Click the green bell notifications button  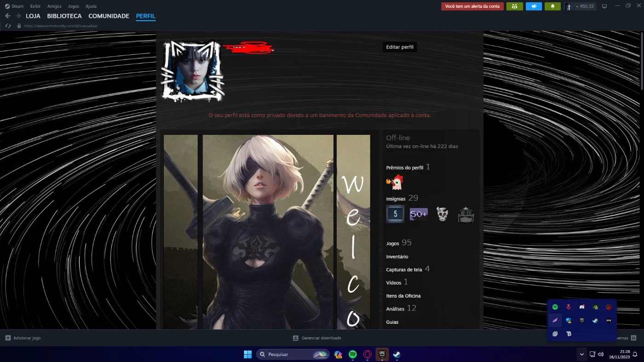tap(552, 6)
